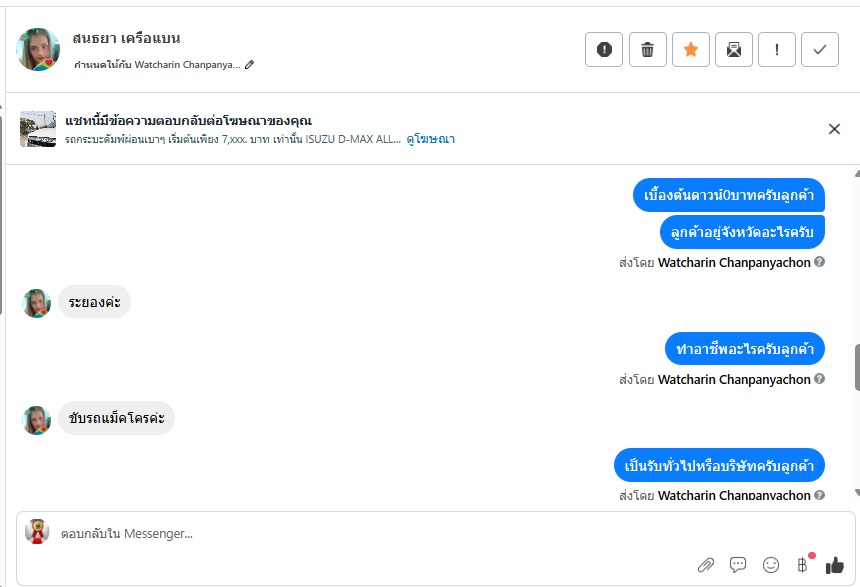Mark conversation done with checkmark
The image size is (860, 587).
pos(820,49)
